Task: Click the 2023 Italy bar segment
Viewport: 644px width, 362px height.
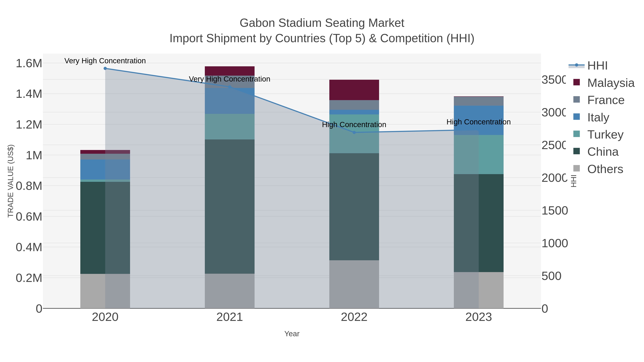Action: [479, 120]
